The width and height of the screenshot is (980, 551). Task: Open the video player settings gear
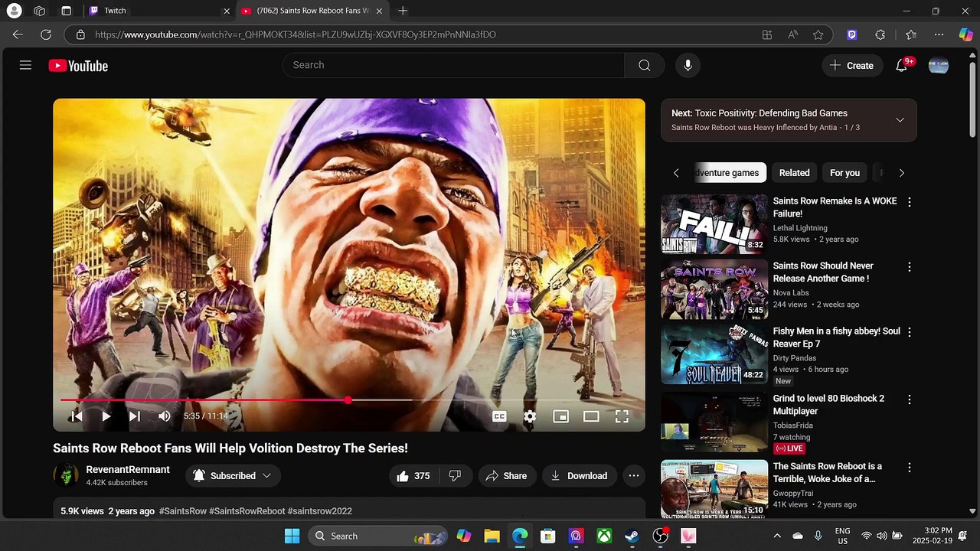tap(530, 416)
